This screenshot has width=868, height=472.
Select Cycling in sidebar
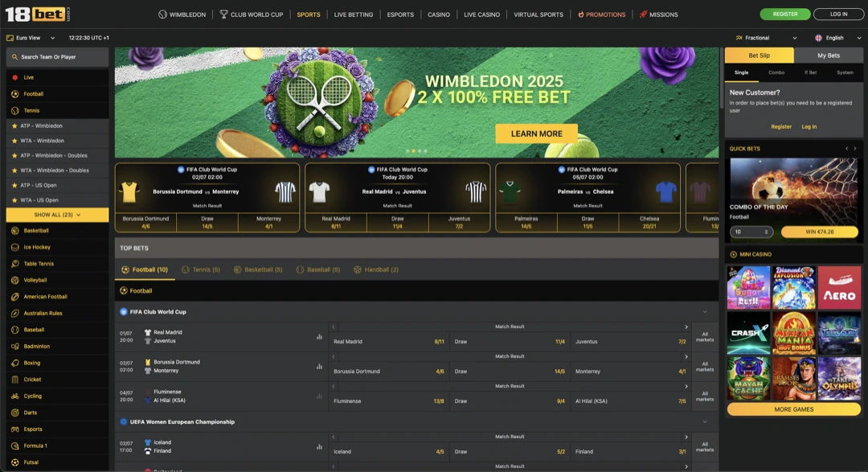coord(57,396)
